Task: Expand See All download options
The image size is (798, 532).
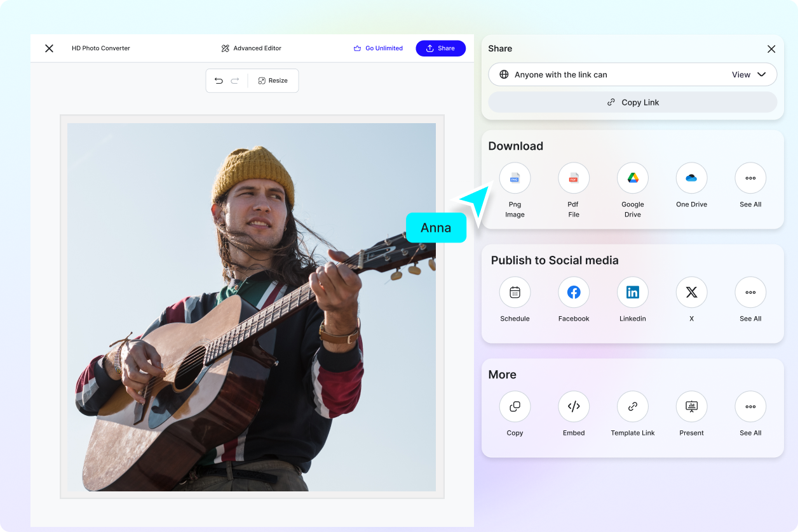Action: coord(750,178)
